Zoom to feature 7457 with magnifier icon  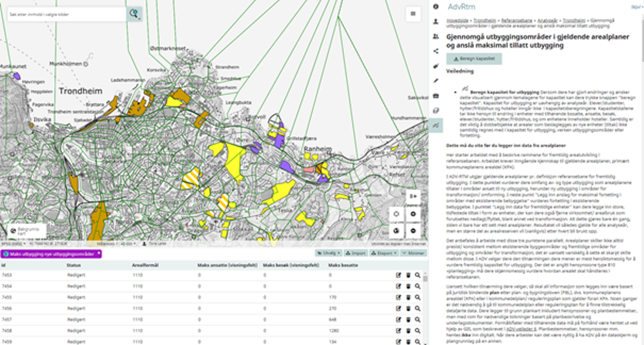click(417, 319)
